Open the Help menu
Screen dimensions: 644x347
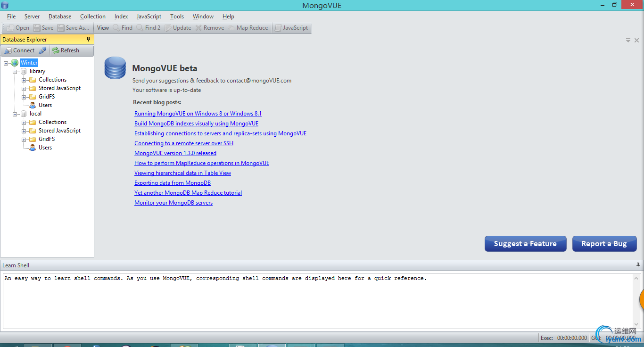click(x=228, y=17)
